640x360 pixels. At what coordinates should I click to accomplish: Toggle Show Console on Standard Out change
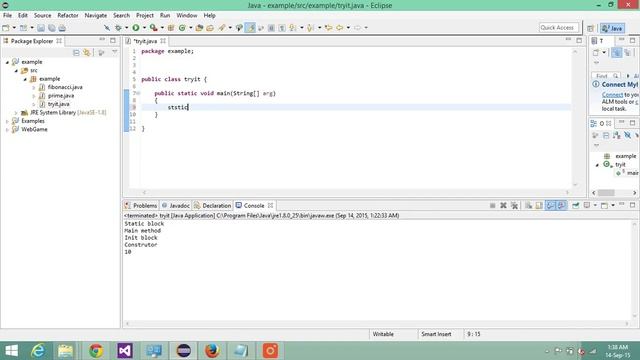551,205
